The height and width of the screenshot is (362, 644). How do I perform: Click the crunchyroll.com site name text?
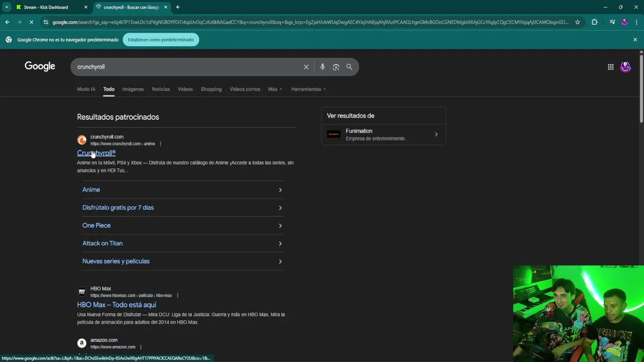pos(107,137)
